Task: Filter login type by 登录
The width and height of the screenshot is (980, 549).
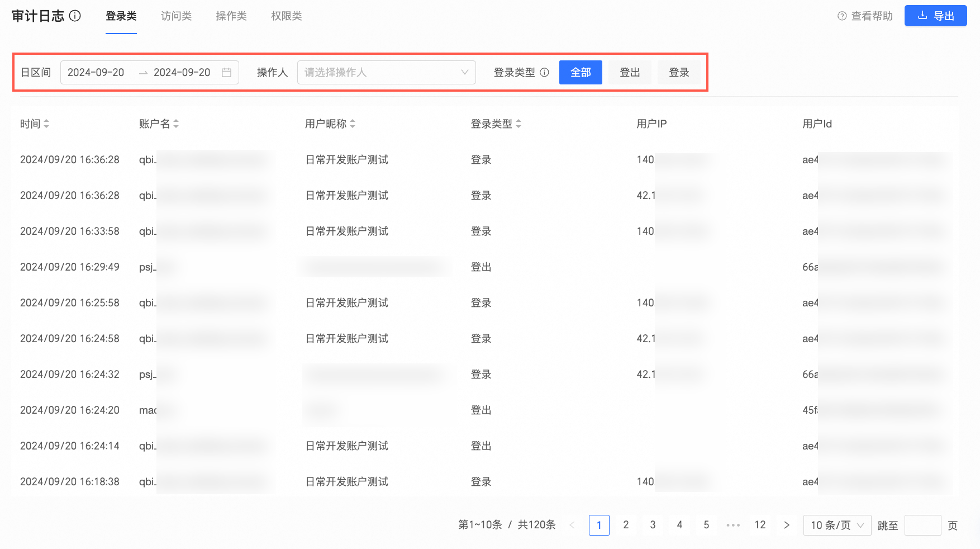Action: pyautogui.click(x=679, y=73)
